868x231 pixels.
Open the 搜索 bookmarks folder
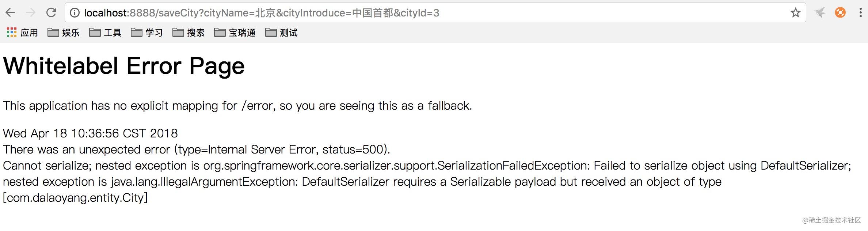click(189, 33)
